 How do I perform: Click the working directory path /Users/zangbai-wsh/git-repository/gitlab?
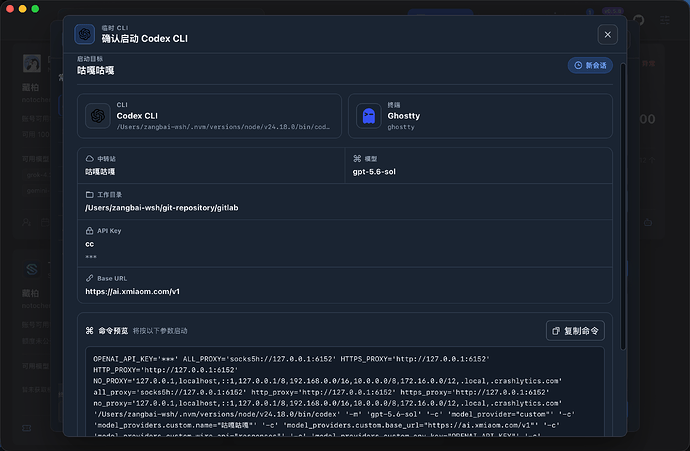tap(161, 208)
